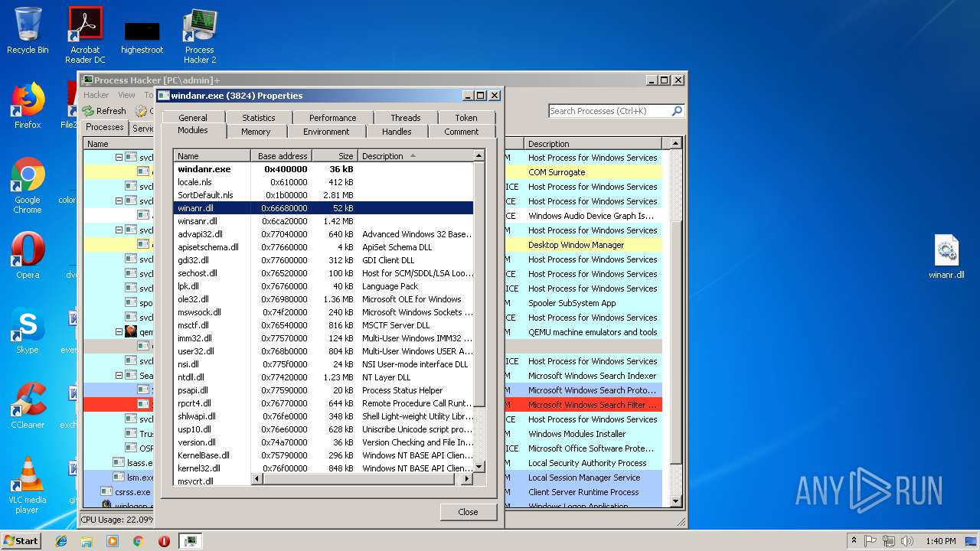This screenshot has width=980, height=551.
Task: Switch to Process Hacker taskbar button
Action: point(190,541)
